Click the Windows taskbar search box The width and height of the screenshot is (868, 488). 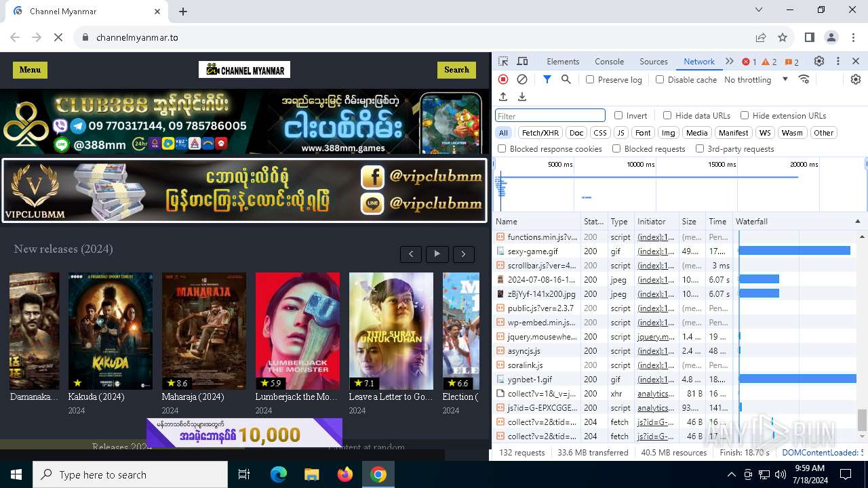(130, 474)
